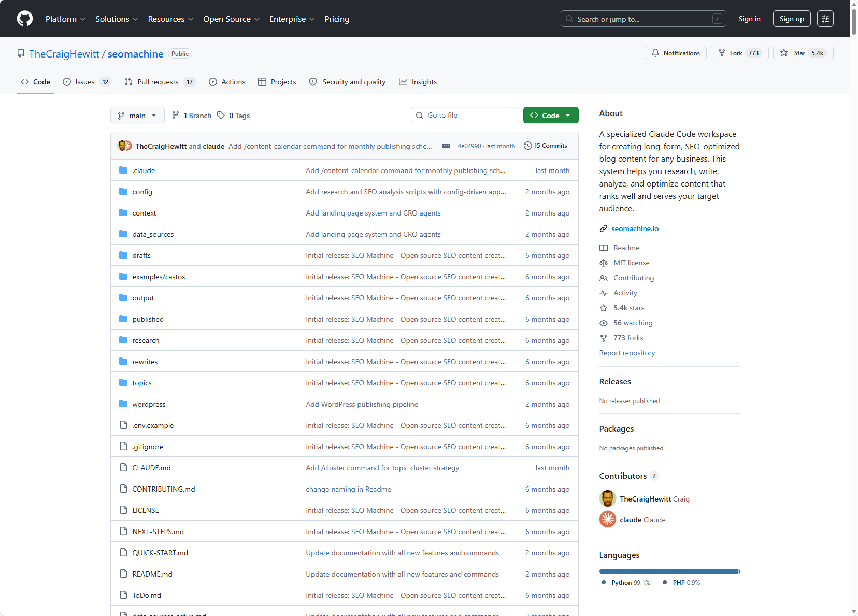Click the tag icon next to Tags
The height and width of the screenshot is (616, 858).
221,116
